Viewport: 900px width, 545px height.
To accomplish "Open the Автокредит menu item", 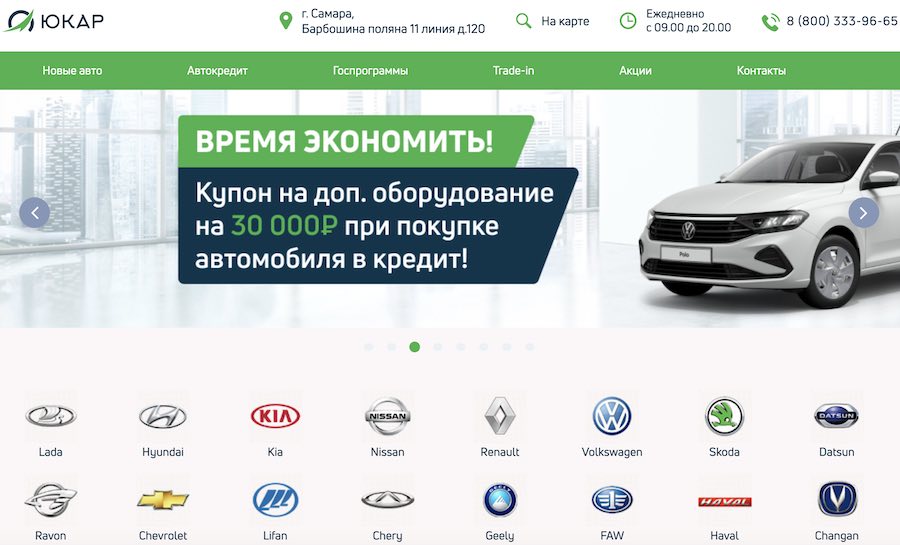I will click(217, 71).
